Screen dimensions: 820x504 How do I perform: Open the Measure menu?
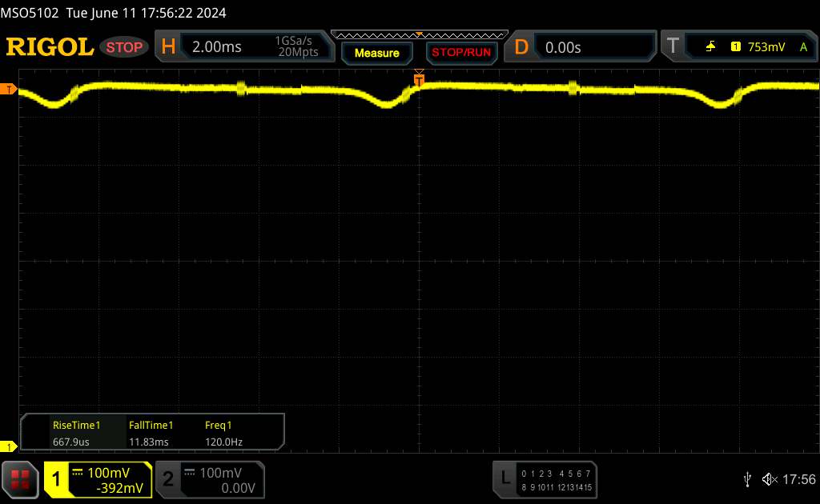(376, 53)
